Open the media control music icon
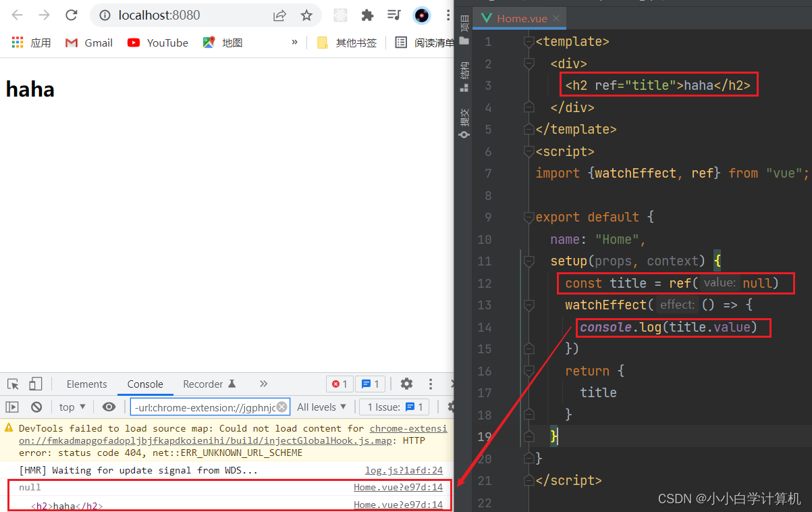Image resolution: width=812 pixels, height=512 pixels. tap(394, 15)
